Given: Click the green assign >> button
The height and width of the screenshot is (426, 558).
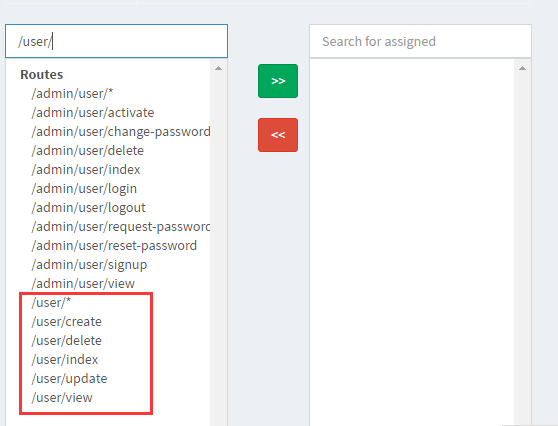Looking at the screenshot, I should (278, 81).
